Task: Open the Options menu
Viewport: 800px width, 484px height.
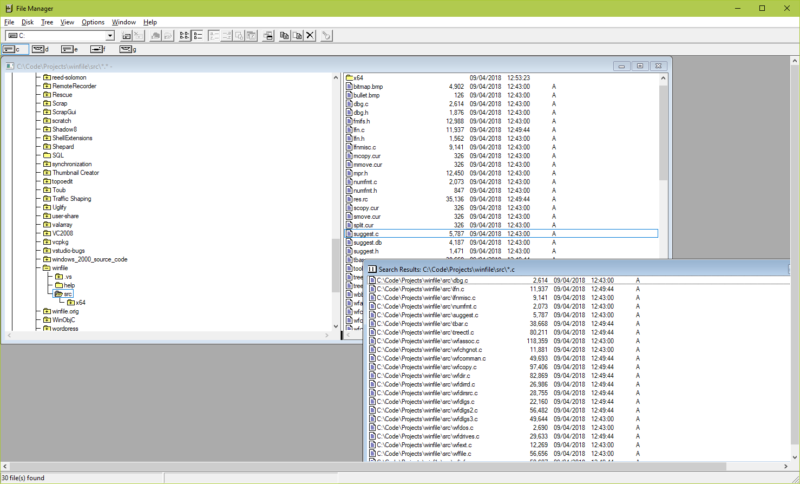Action: 93,21
